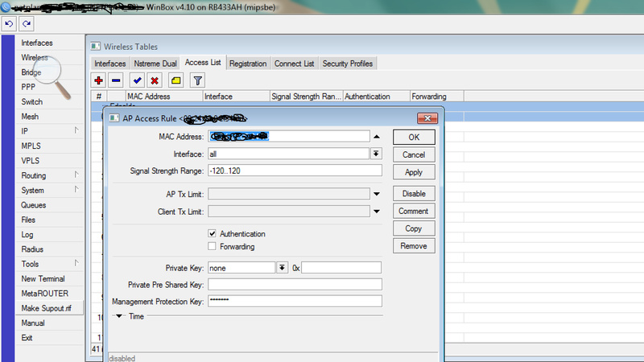Click Wireless Tables window icon
Screen dimensions: 644x362
click(96, 47)
